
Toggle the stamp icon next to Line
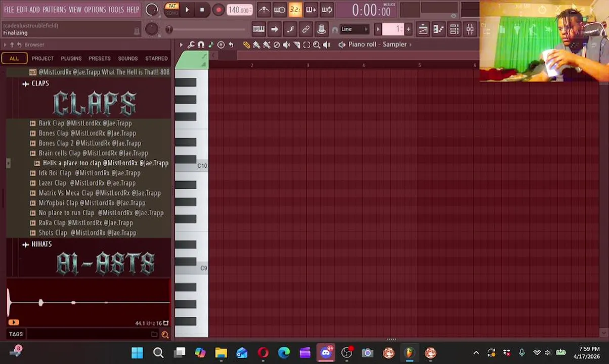tap(321, 29)
